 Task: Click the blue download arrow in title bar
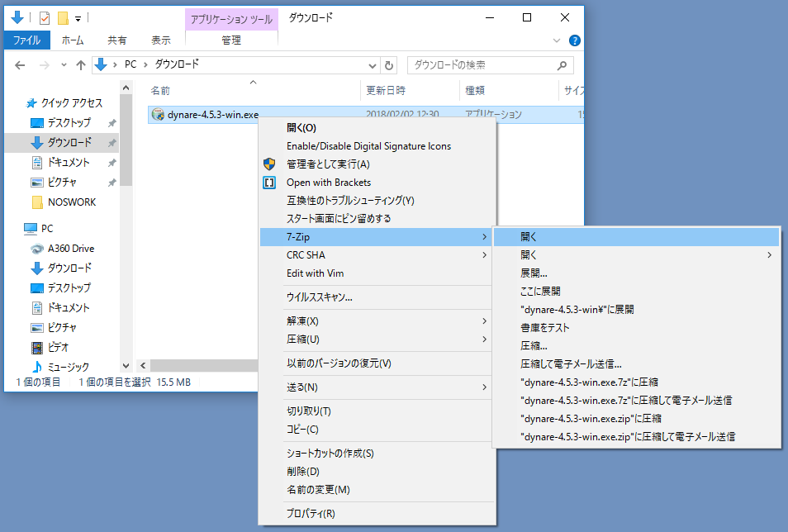17,17
